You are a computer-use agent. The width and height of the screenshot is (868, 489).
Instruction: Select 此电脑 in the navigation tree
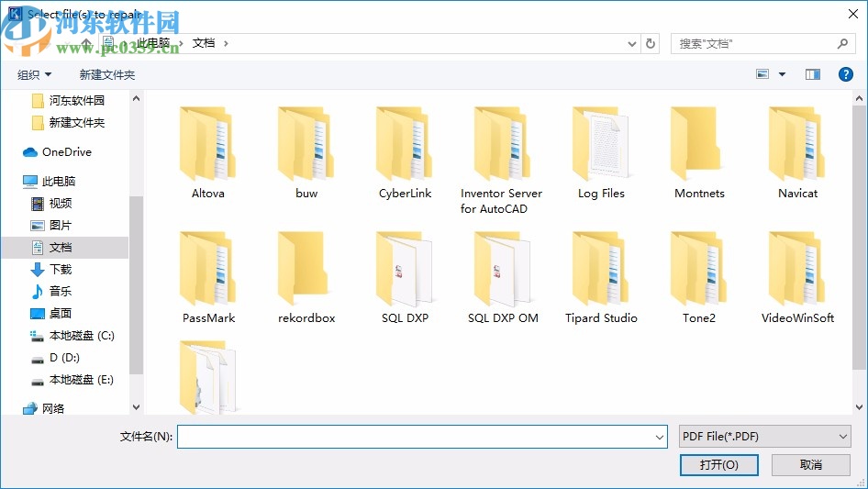pyautogui.click(x=50, y=181)
